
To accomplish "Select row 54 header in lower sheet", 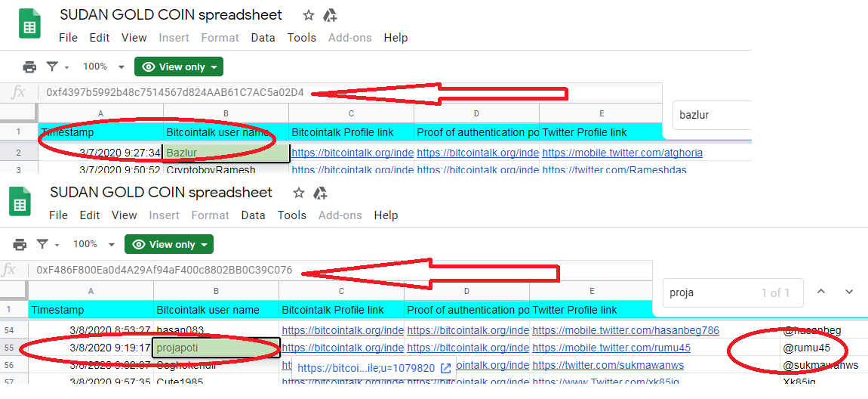I will [x=14, y=331].
